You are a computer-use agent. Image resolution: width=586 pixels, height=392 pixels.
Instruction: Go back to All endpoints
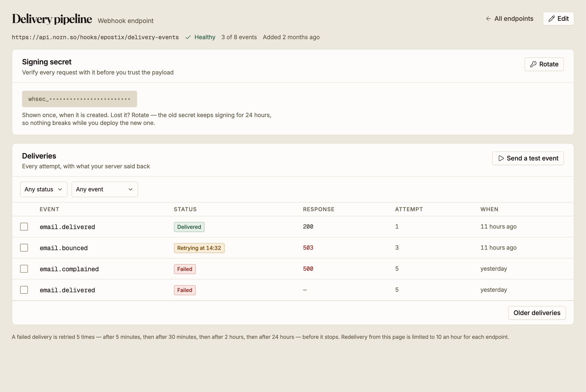[x=509, y=19]
